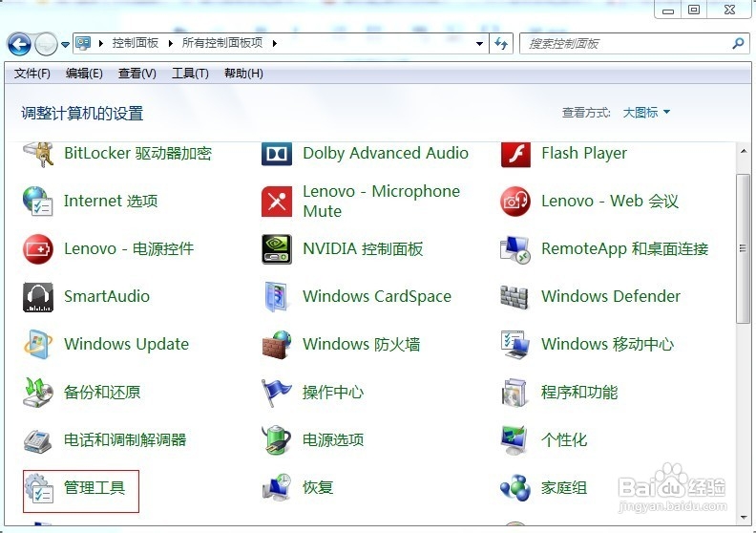Open the 管理工具 gear icon
The height and width of the screenshot is (533, 756).
point(39,488)
